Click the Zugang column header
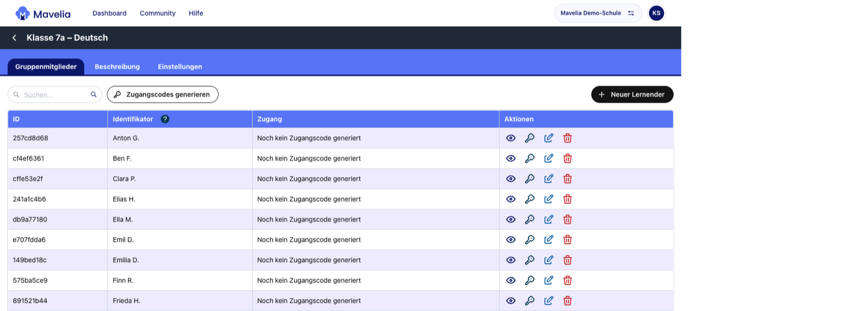The image size is (868, 311). 375,119
